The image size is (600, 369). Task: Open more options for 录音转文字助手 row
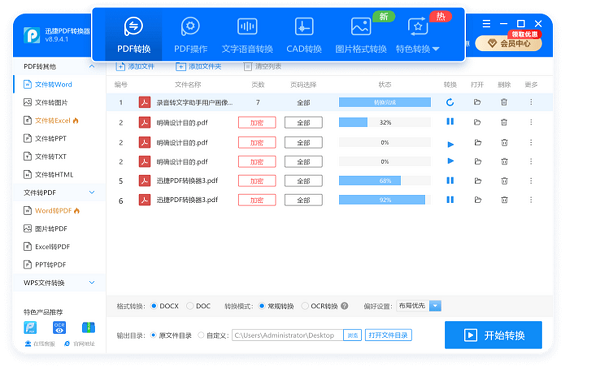point(531,102)
